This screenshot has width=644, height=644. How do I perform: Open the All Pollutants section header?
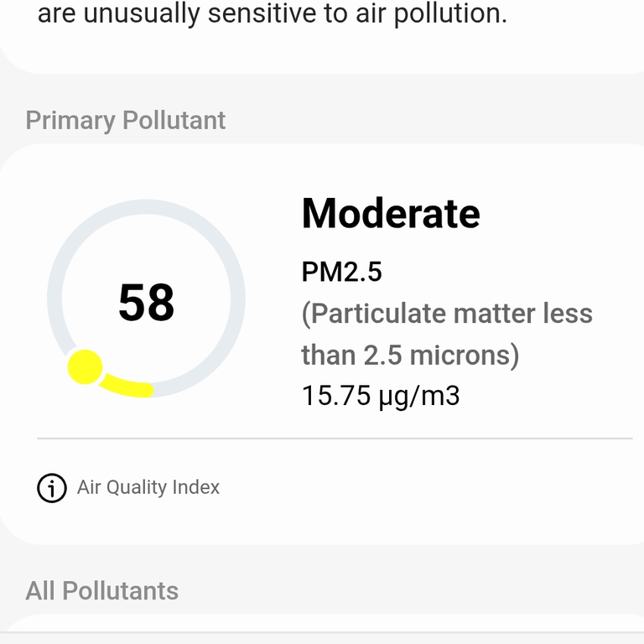click(101, 591)
